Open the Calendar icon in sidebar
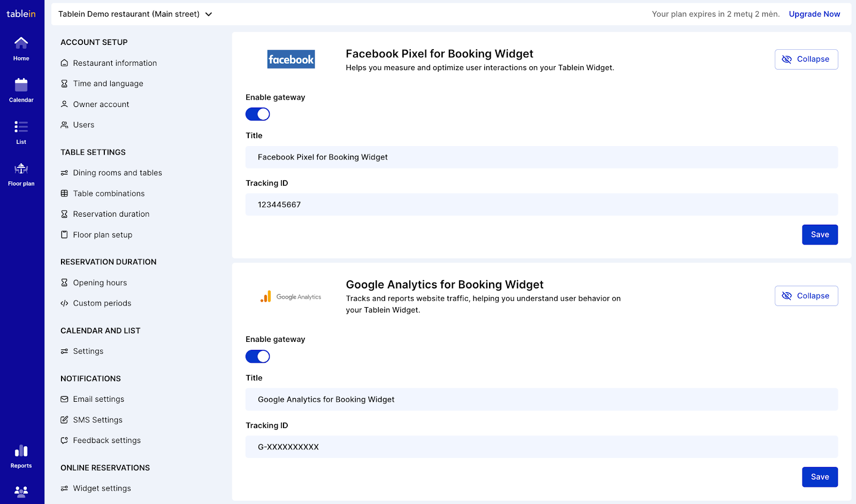856x504 pixels. (21, 85)
